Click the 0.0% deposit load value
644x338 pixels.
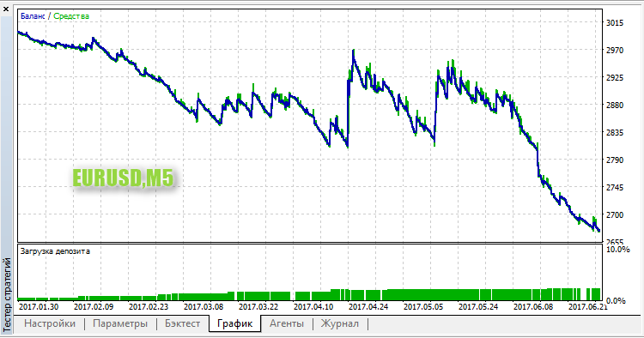[x=616, y=300]
